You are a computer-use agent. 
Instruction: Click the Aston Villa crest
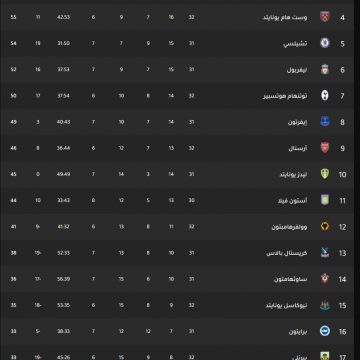(325, 200)
